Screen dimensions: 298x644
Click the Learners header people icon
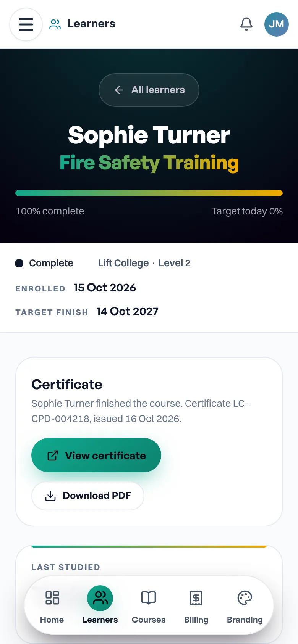(x=55, y=24)
